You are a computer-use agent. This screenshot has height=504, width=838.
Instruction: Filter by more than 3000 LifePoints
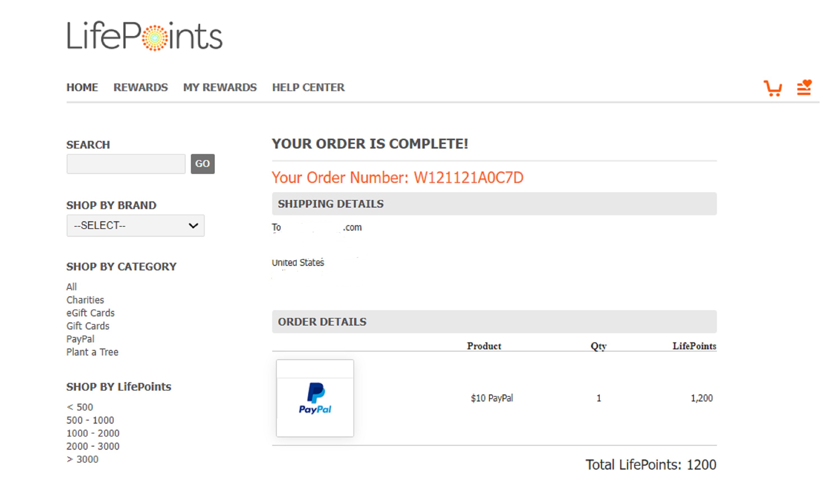pos(82,459)
